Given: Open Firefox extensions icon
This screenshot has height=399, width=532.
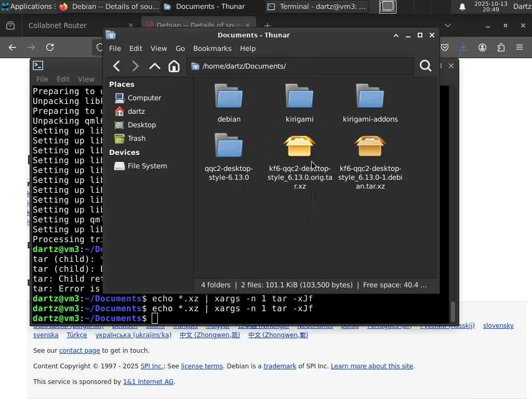Looking at the screenshot, I should (x=501, y=47).
